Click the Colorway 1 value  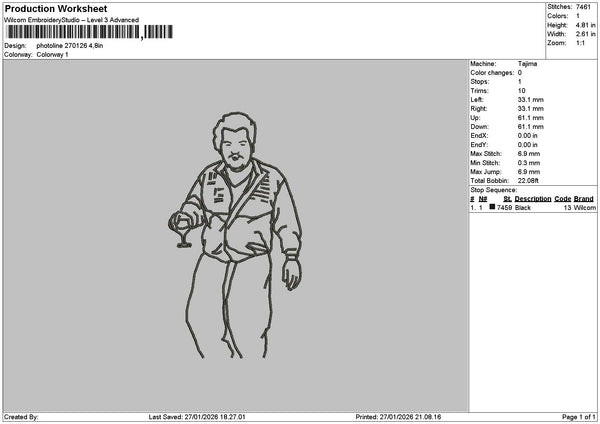coord(52,55)
